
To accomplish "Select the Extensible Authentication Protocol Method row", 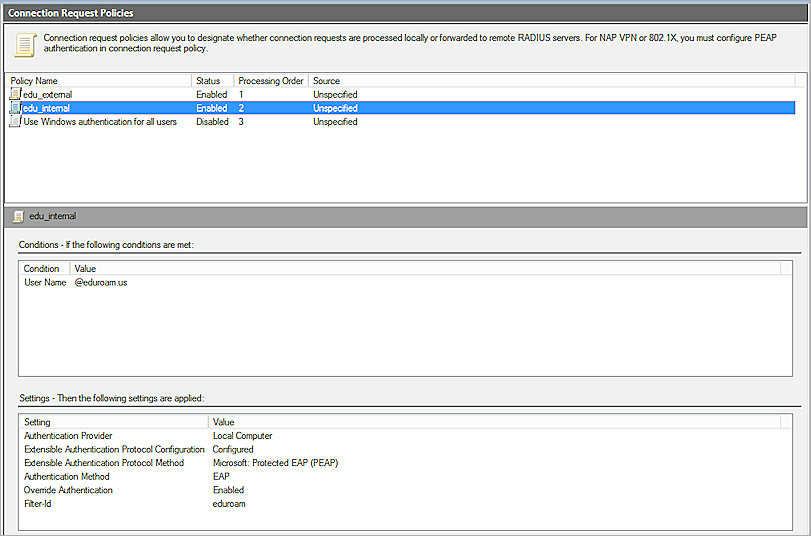I will 104,463.
